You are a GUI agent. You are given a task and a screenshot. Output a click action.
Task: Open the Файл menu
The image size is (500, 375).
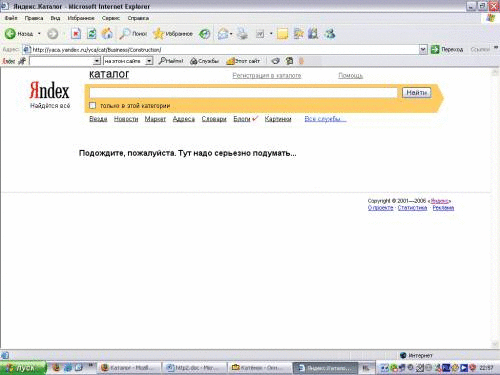pyautogui.click(x=11, y=18)
